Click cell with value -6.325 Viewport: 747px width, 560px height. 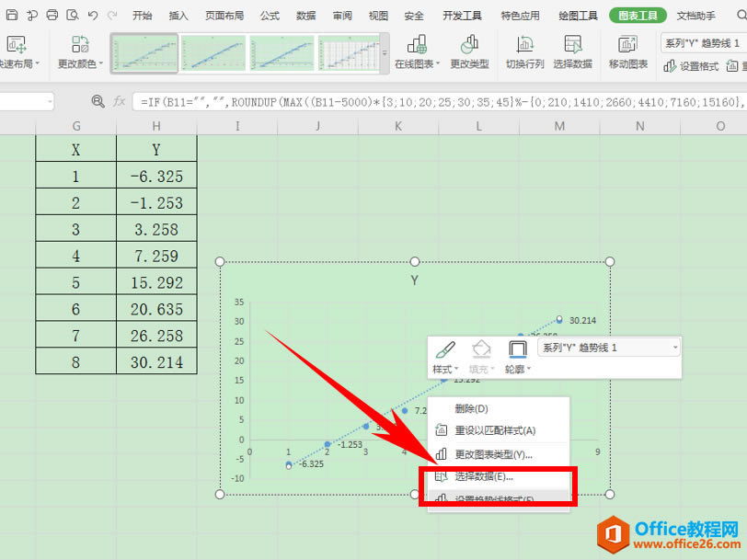point(156,177)
